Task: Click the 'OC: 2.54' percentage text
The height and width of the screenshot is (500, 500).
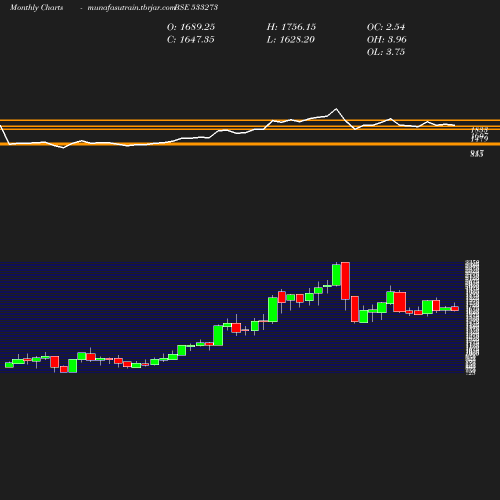Action: tap(386, 27)
